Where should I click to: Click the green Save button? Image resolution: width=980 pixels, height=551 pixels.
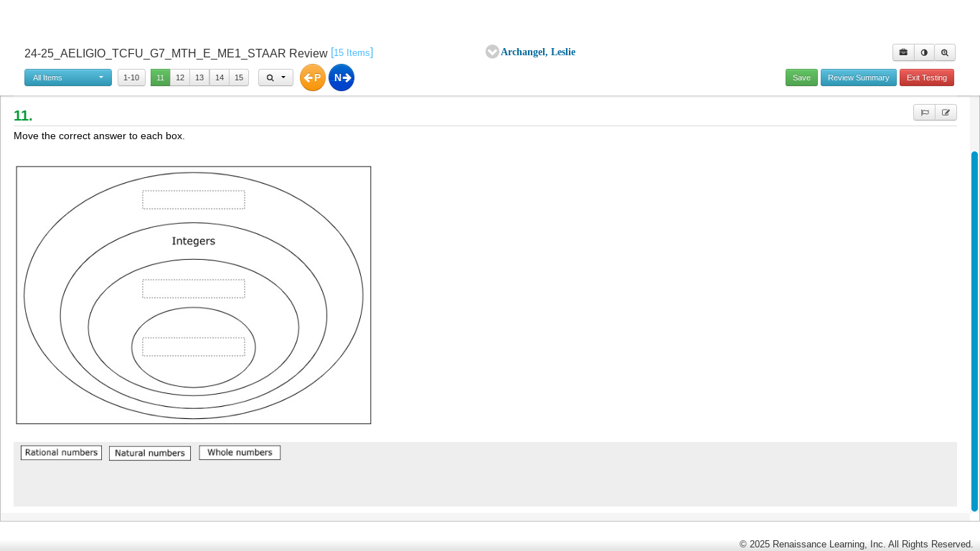coord(801,77)
